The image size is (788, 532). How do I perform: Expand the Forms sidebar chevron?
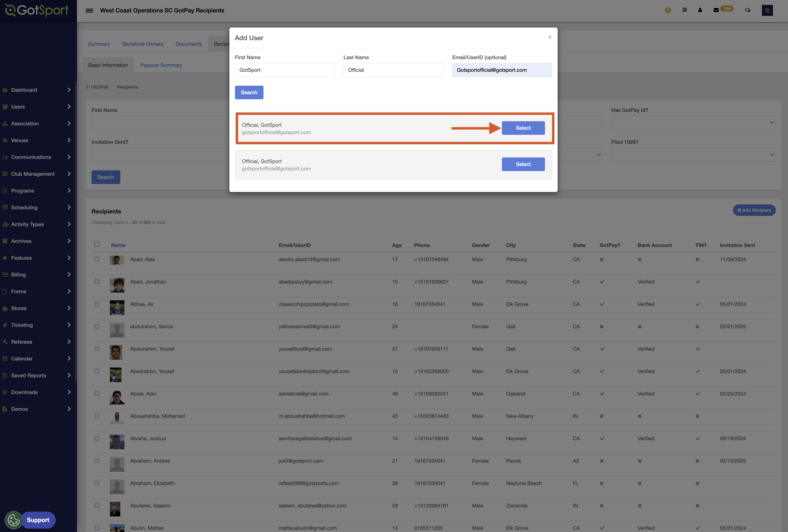pos(69,291)
